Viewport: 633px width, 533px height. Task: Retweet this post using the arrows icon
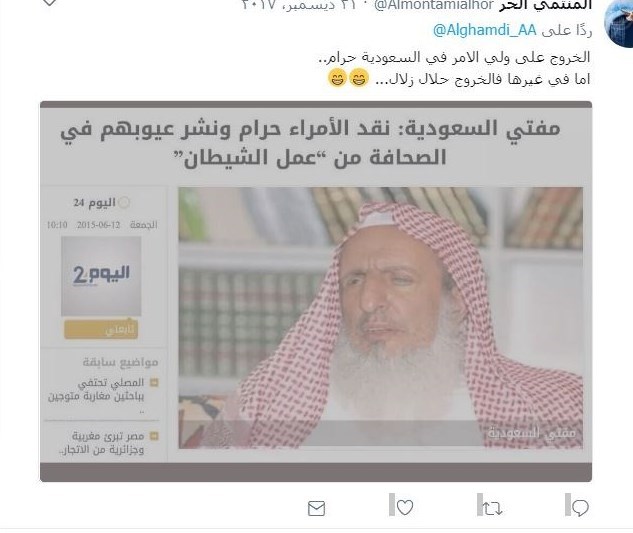pyautogui.click(x=492, y=508)
